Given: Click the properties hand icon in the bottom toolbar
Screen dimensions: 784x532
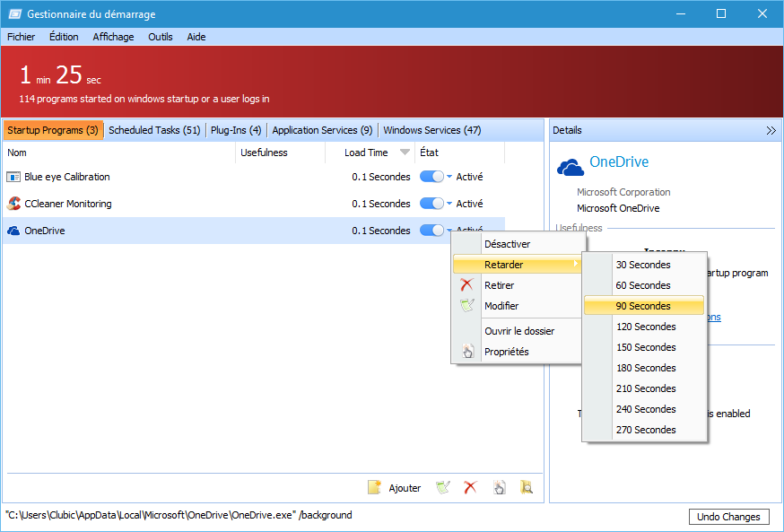Looking at the screenshot, I should pos(500,488).
